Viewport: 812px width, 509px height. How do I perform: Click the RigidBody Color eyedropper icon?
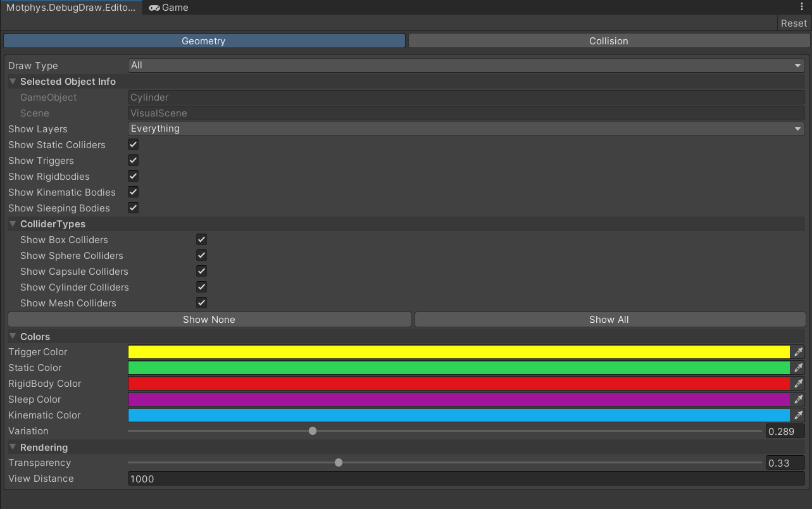798,384
